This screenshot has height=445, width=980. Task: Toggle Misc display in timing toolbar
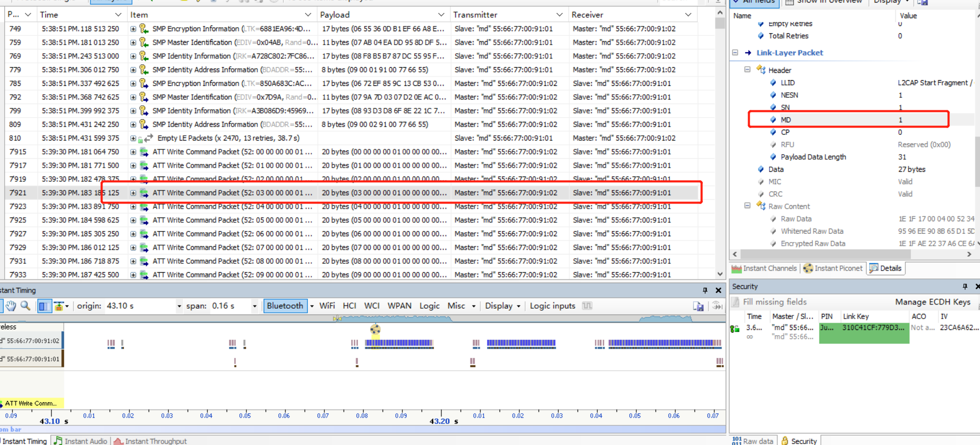[x=456, y=306]
